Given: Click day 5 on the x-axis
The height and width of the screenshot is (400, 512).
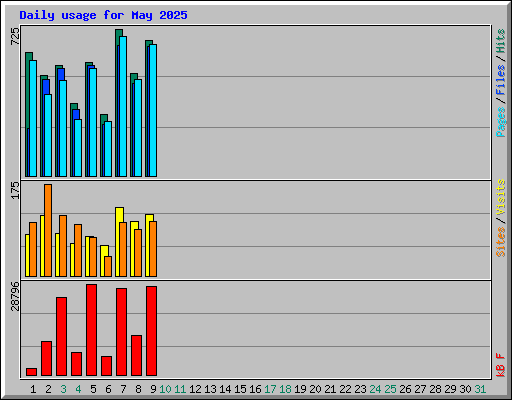Looking at the screenshot, I should tap(93, 389).
